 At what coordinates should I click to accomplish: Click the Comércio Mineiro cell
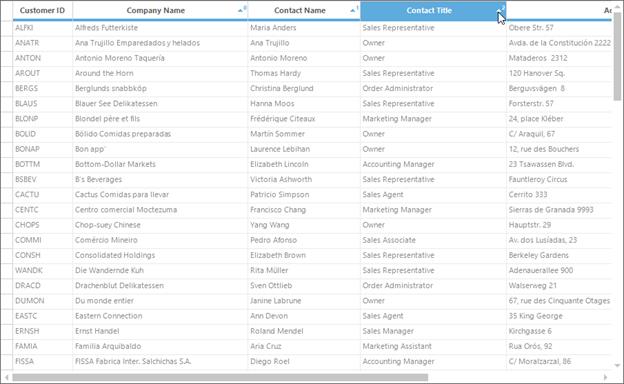pyautogui.click(x=160, y=240)
